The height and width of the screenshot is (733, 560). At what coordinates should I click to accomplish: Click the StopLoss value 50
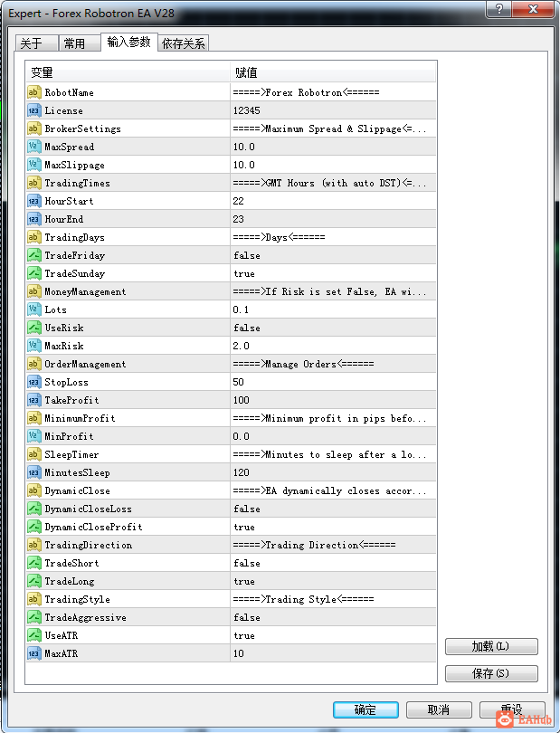(x=239, y=383)
